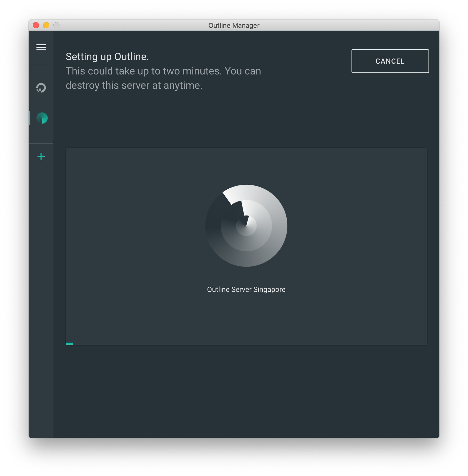Cancel the server setup
468x476 pixels.
(x=390, y=61)
